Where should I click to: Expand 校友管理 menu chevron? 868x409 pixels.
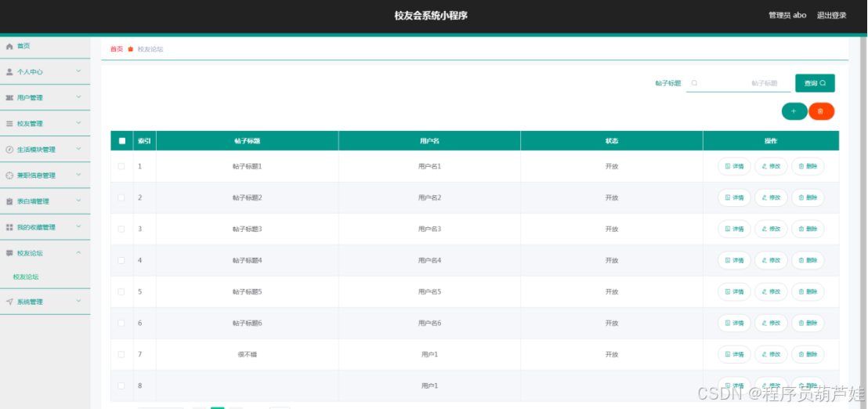click(78, 123)
